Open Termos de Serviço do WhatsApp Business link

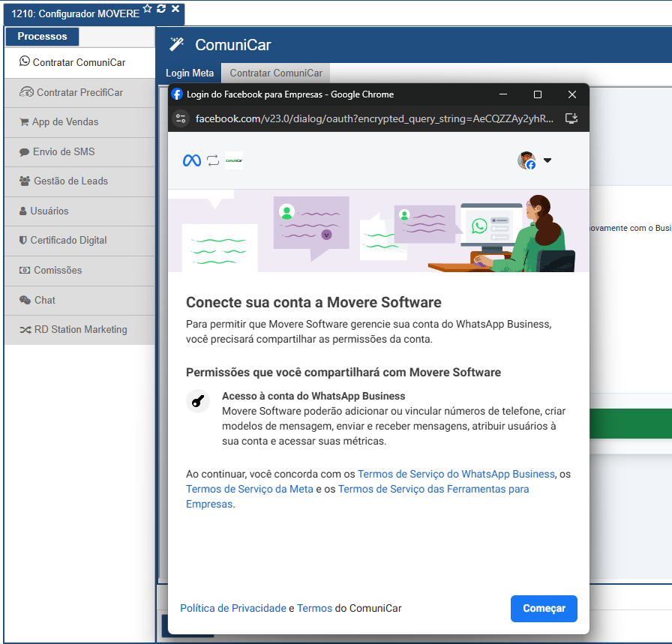click(456, 474)
